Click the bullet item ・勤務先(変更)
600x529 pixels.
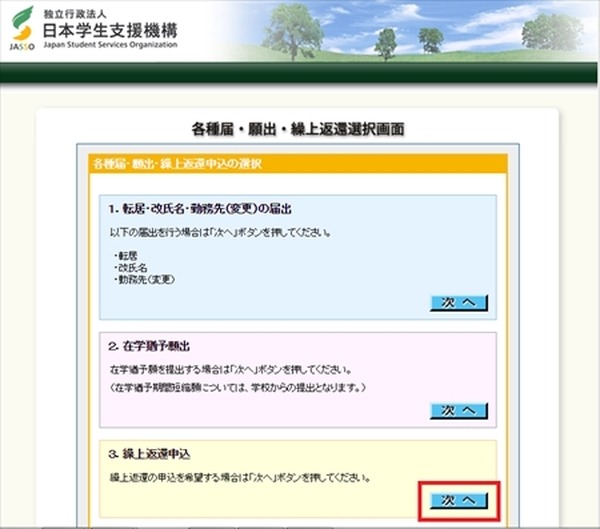[x=144, y=279]
